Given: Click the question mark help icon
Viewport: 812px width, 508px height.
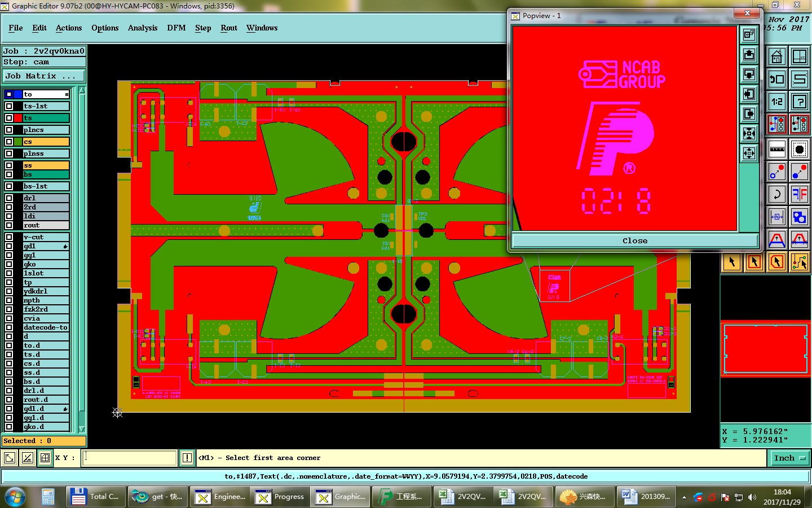Looking at the screenshot, I should (800, 102).
